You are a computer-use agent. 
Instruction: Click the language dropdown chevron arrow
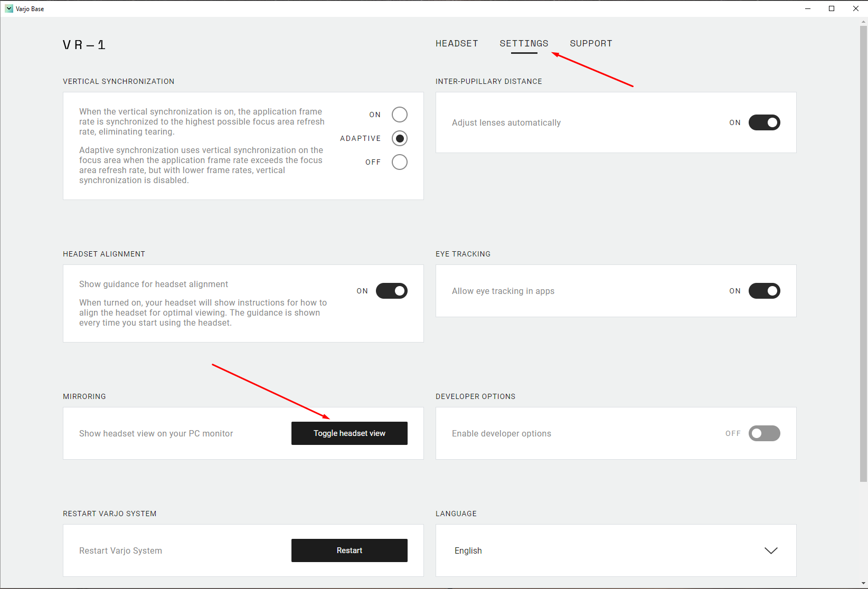click(x=771, y=550)
